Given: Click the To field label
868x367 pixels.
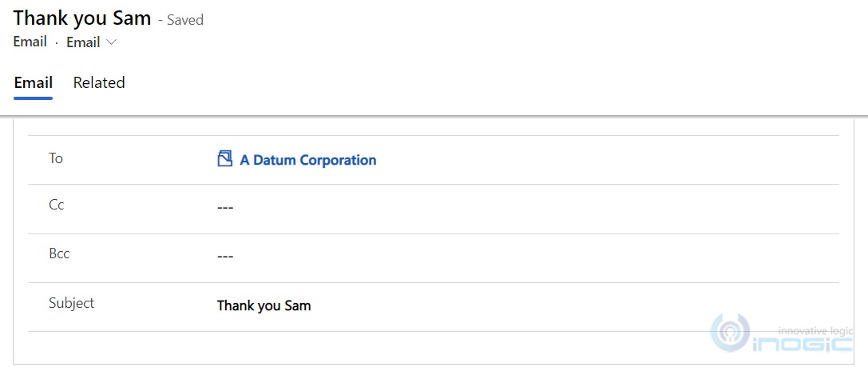Looking at the screenshot, I should click(56, 158).
